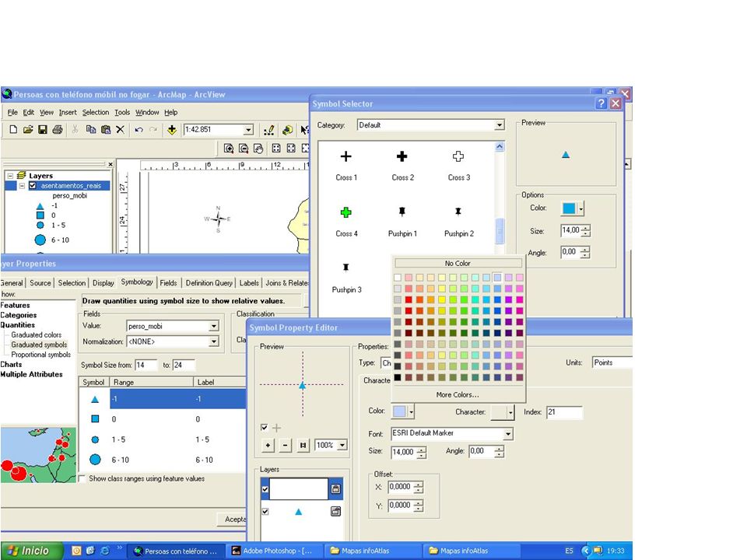Viewport: 747px width, 560px height.
Task: Open the map scale 1:42.851 dropdown
Action: (249, 130)
